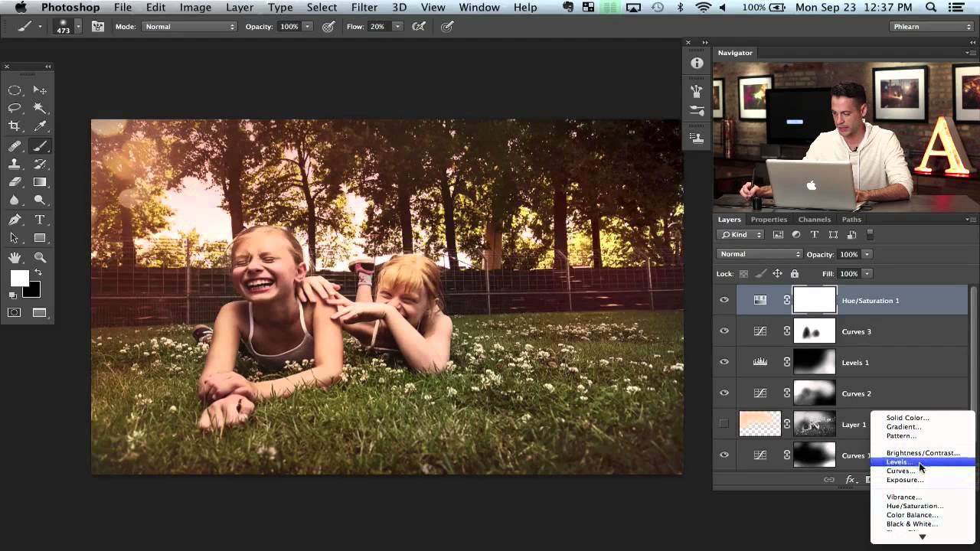This screenshot has height=551, width=980.
Task: Select the Brush tool in toolbox
Action: pos(40,146)
